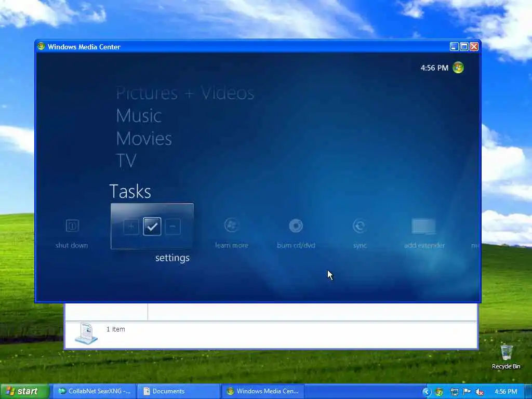Viewport: 532px width, 399px height.
Task: Click the 1 item status text
Action: point(116,329)
